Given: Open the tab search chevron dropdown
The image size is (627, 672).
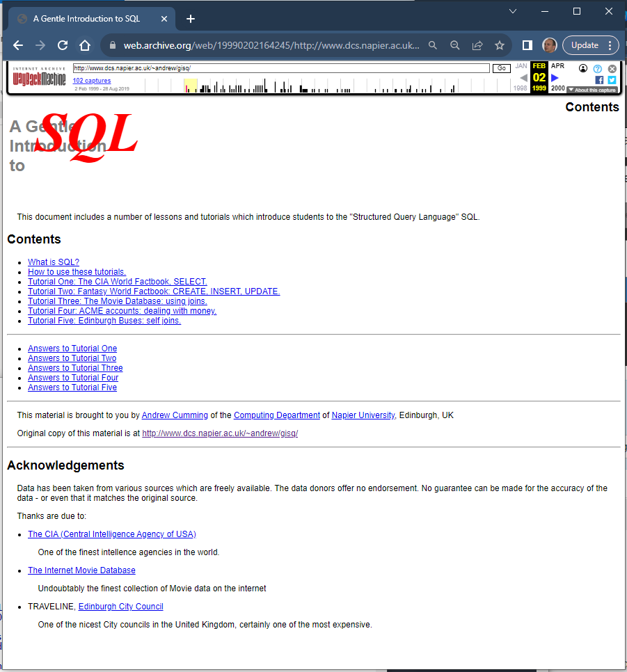Looking at the screenshot, I should coord(513,11).
